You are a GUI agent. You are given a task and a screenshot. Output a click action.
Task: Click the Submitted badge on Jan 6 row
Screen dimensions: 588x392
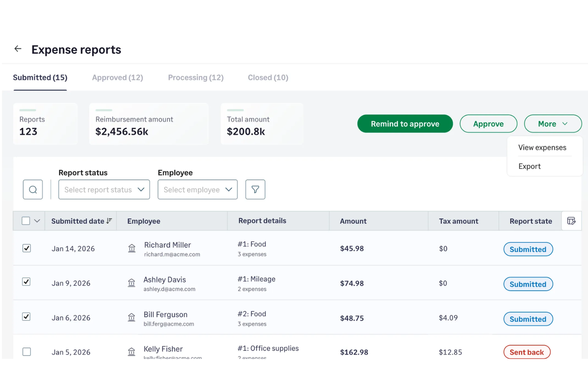(528, 319)
